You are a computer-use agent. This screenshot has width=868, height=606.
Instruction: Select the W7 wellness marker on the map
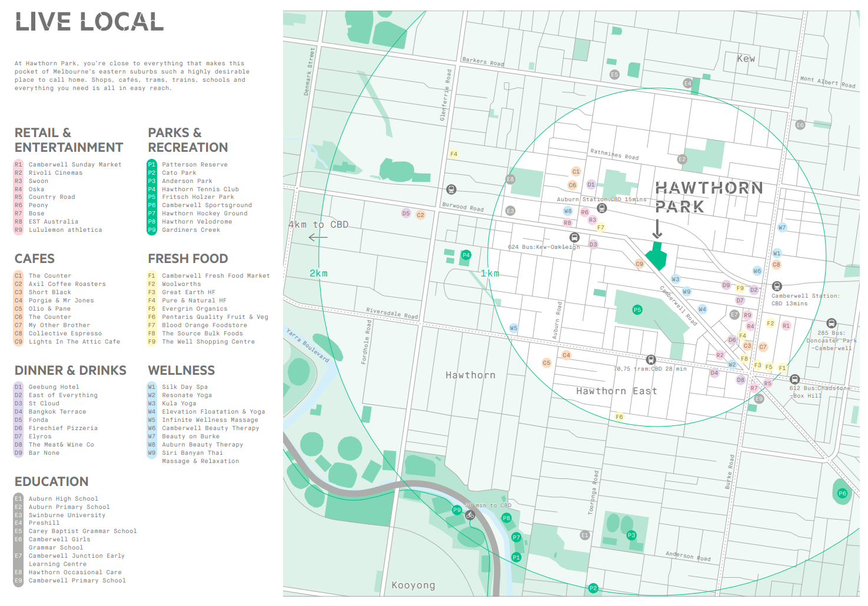tap(782, 227)
